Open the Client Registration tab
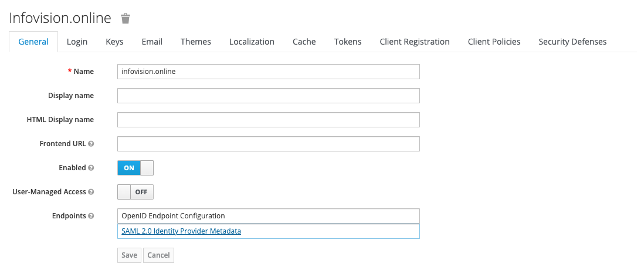 [415, 42]
